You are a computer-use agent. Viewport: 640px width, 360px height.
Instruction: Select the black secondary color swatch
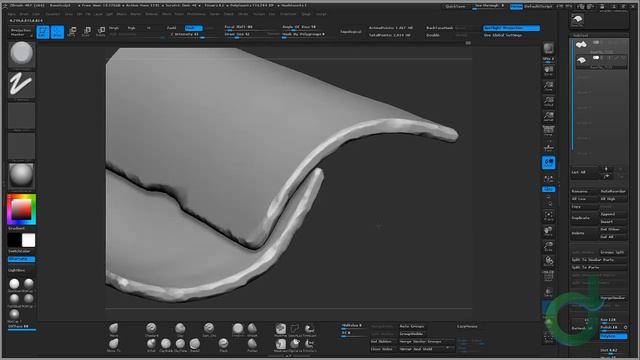coord(14,240)
